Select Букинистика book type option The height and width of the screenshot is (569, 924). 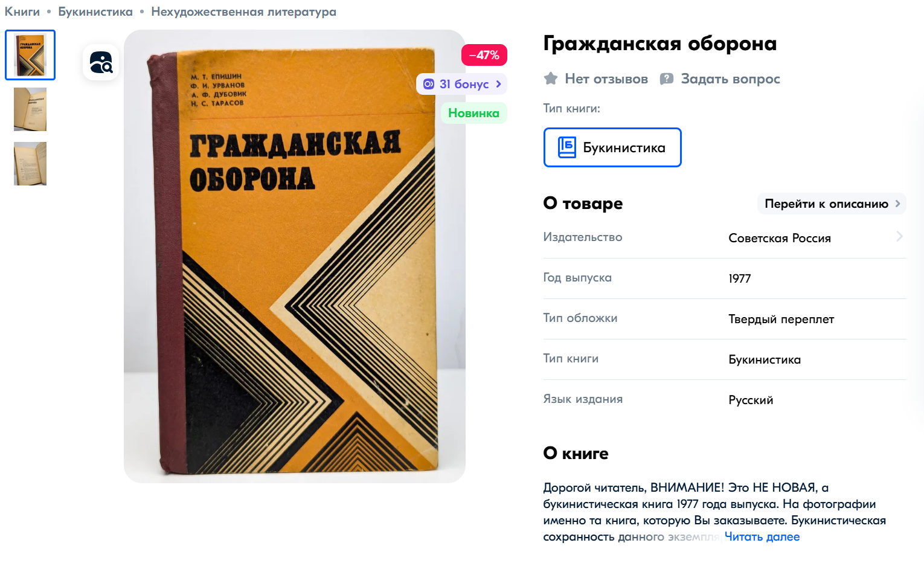pyautogui.click(x=612, y=147)
